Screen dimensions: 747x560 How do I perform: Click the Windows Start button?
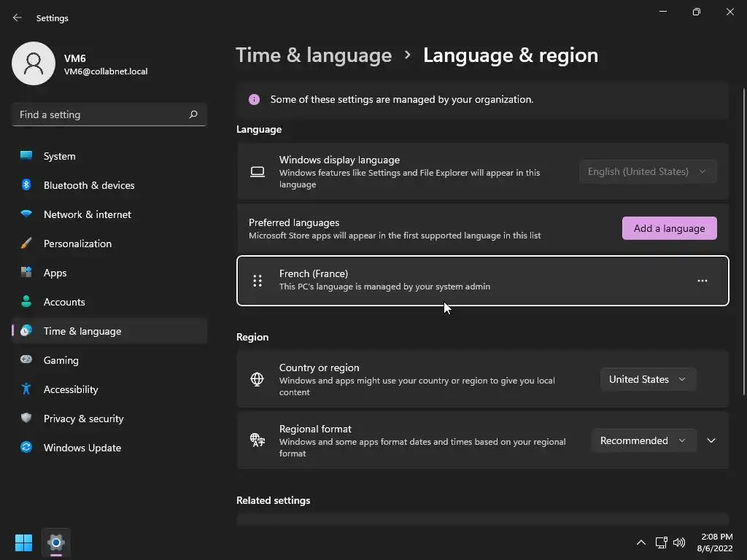pos(23,542)
